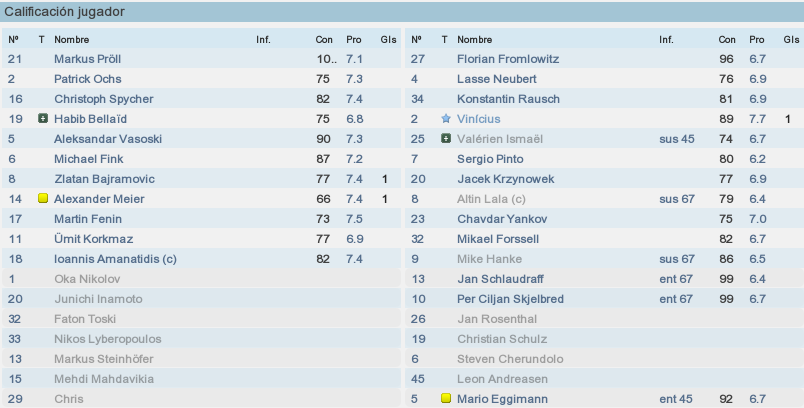Open Per Ciljan Skjelbred's profile
The height and width of the screenshot is (408, 804).
point(510,299)
